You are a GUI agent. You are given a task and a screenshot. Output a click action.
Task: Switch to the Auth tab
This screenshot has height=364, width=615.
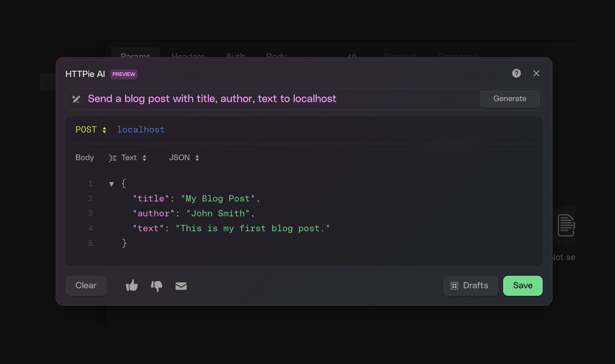(x=235, y=56)
